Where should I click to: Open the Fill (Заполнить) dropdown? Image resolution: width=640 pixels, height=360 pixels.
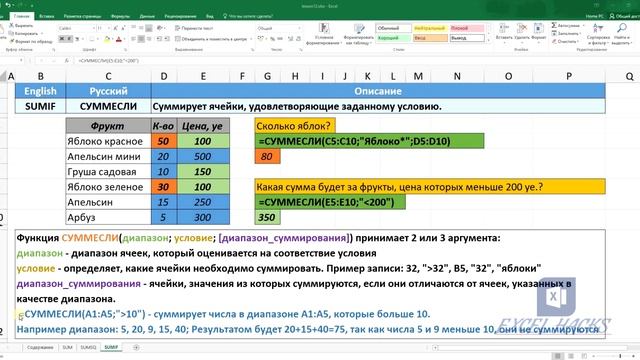[566, 33]
